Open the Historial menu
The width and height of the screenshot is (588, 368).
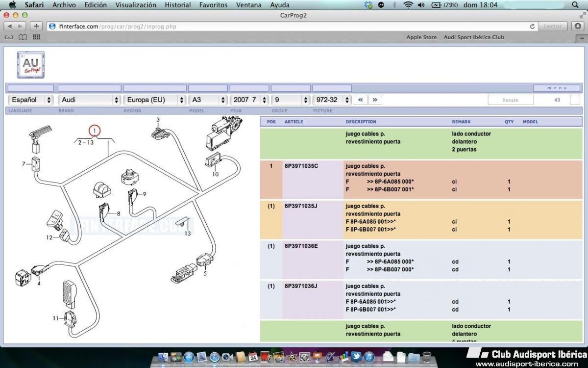[x=178, y=5]
